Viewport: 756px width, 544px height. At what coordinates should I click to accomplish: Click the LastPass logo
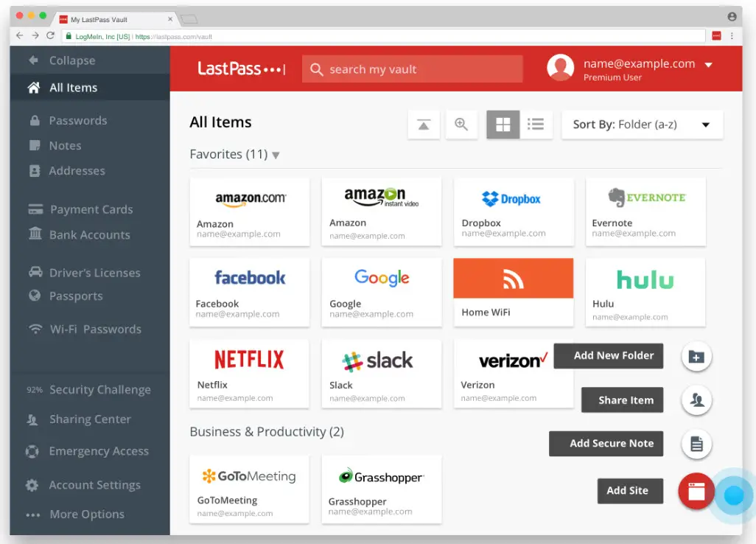coord(242,69)
